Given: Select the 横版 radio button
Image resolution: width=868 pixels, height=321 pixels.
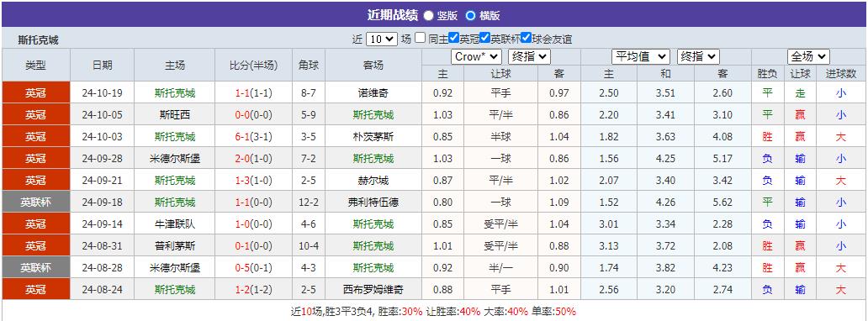Looking at the screenshot, I should [x=470, y=15].
